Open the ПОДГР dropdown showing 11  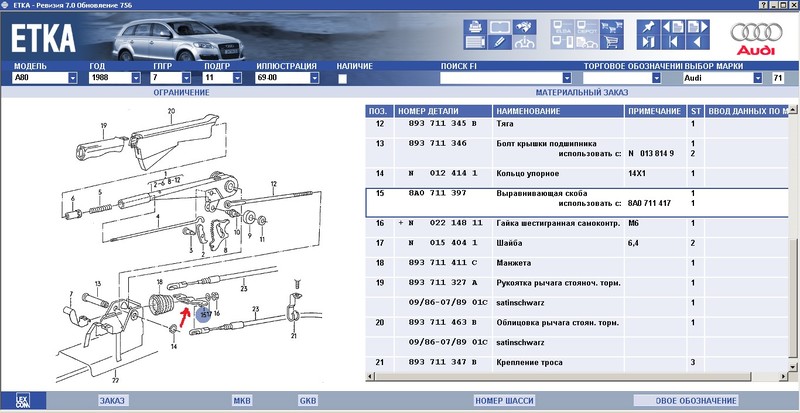pos(237,78)
